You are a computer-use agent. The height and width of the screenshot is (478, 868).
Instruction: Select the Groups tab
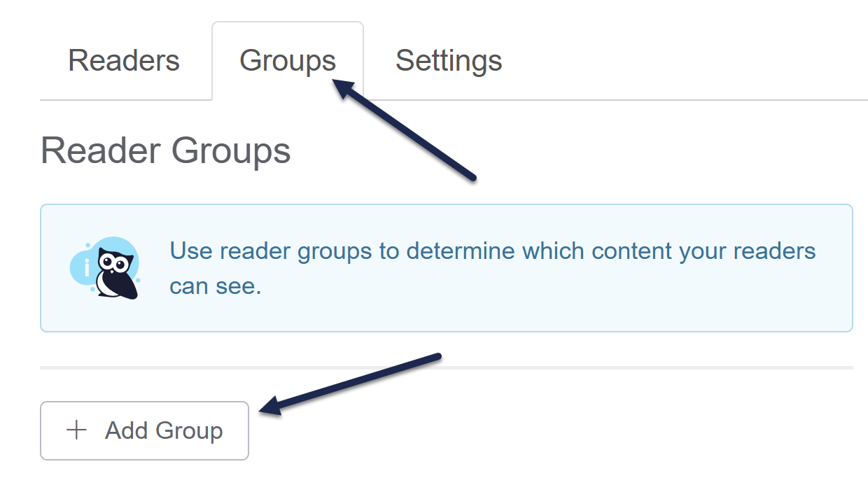pos(287,61)
